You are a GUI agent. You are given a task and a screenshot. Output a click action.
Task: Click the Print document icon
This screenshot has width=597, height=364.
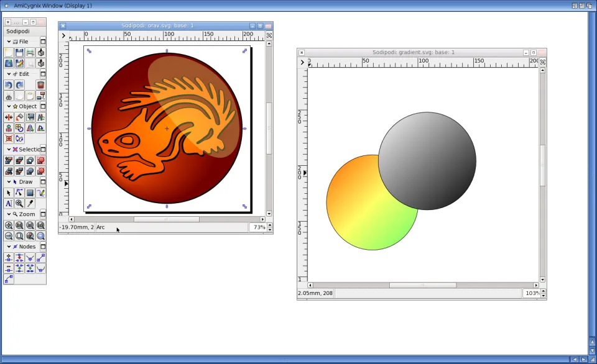click(x=30, y=53)
